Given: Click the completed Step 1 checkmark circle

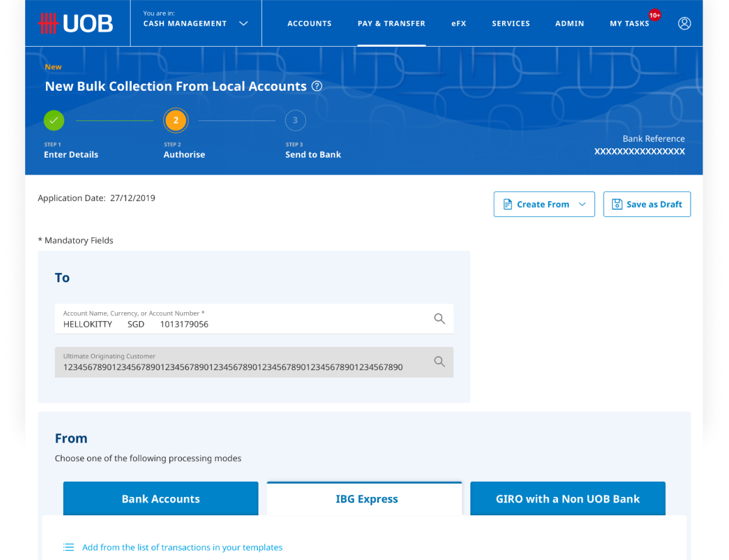Looking at the screenshot, I should pyautogui.click(x=54, y=120).
